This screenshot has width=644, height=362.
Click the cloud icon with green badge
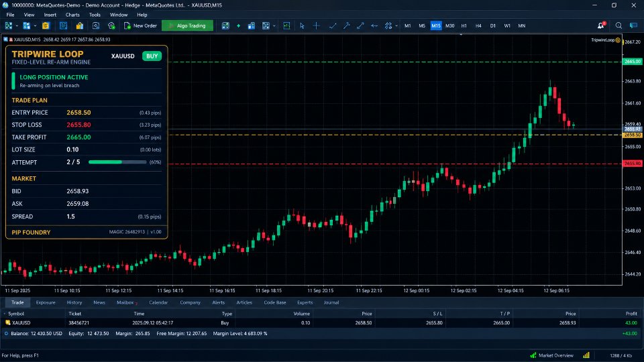point(111,25)
